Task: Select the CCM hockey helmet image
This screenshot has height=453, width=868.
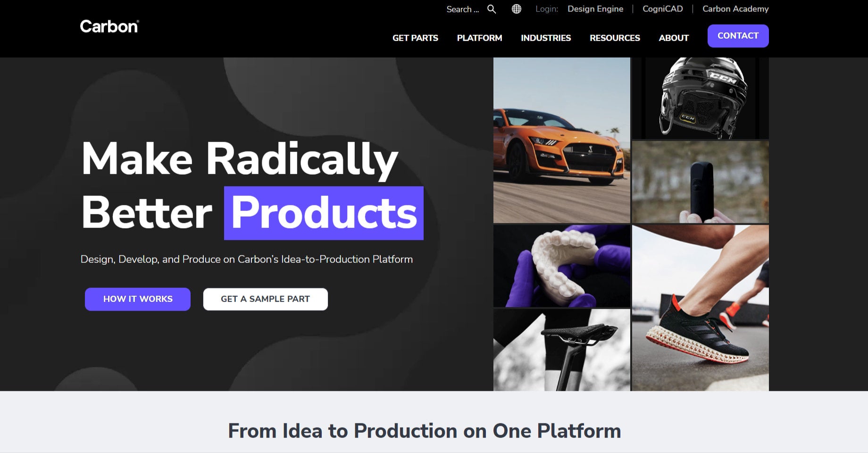Action: pos(701,98)
